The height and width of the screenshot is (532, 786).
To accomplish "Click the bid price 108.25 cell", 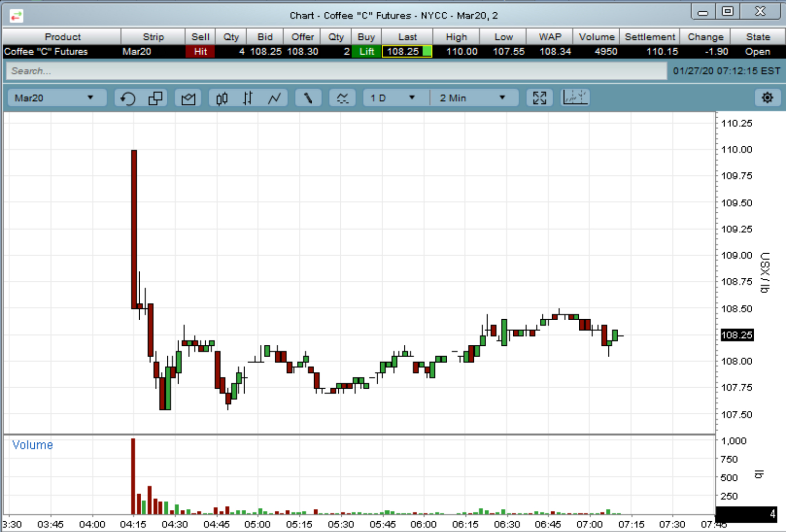I will [266, 52].
